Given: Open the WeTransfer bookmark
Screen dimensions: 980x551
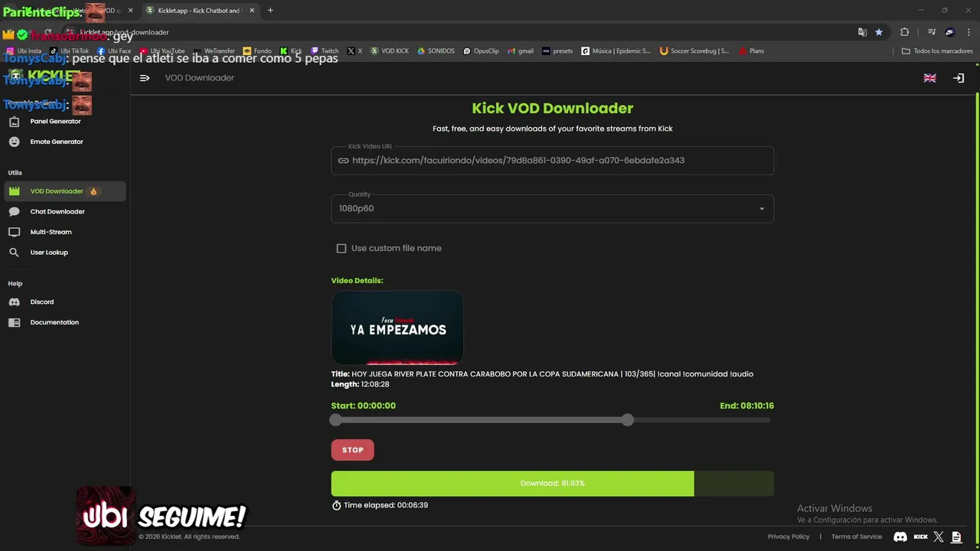Looking at the screenshot, I should coord(214,51).
